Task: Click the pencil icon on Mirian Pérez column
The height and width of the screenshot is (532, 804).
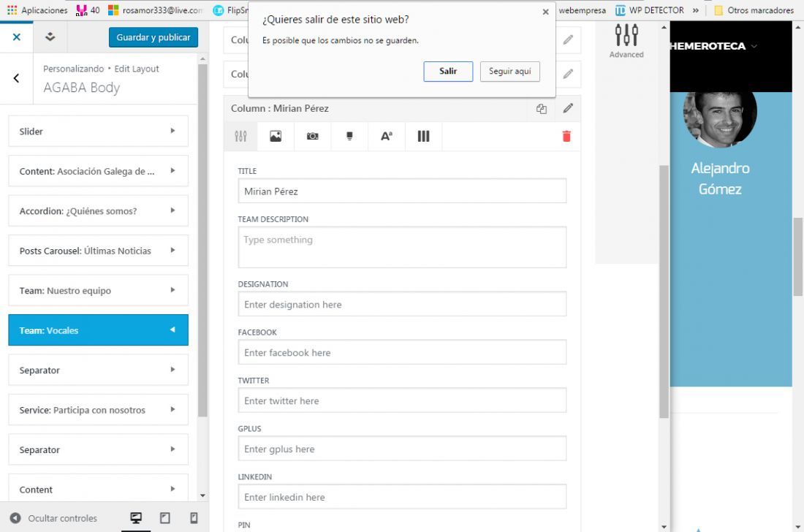Action: [x=568, y=108]
